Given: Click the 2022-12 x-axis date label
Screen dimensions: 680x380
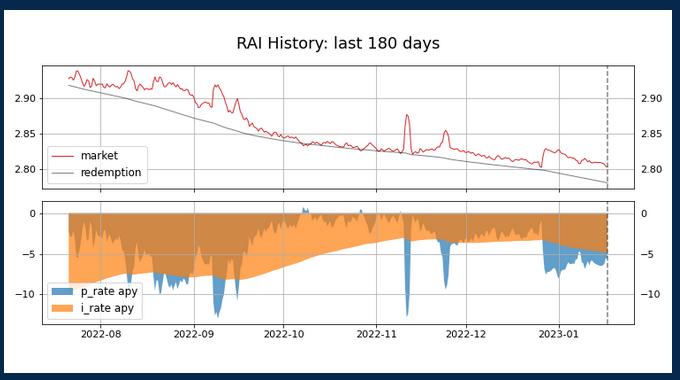Looking at the screenshot, I should pos(466,334).
